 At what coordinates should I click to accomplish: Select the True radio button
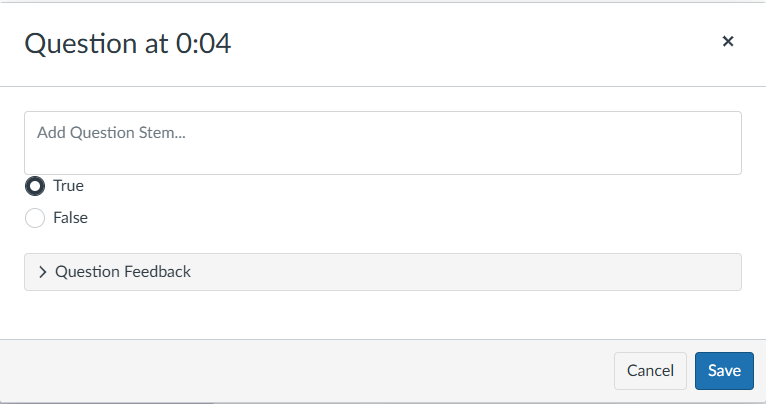35,186
